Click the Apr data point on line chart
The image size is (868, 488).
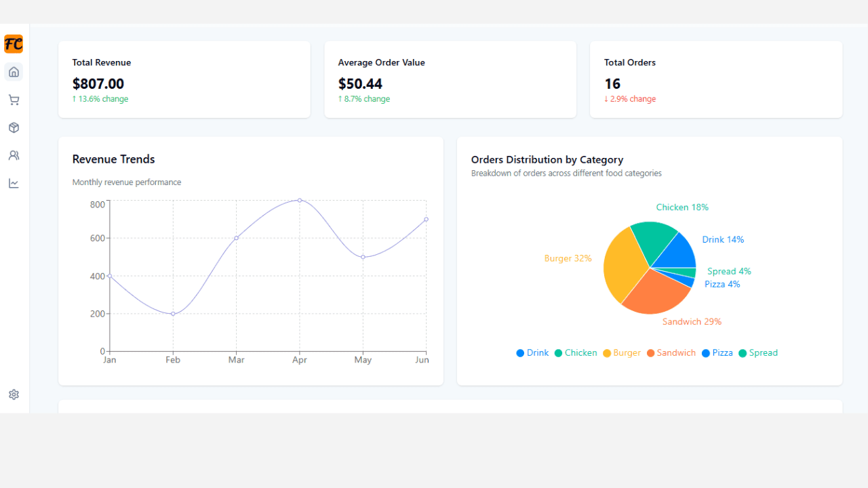coord(300,200)
